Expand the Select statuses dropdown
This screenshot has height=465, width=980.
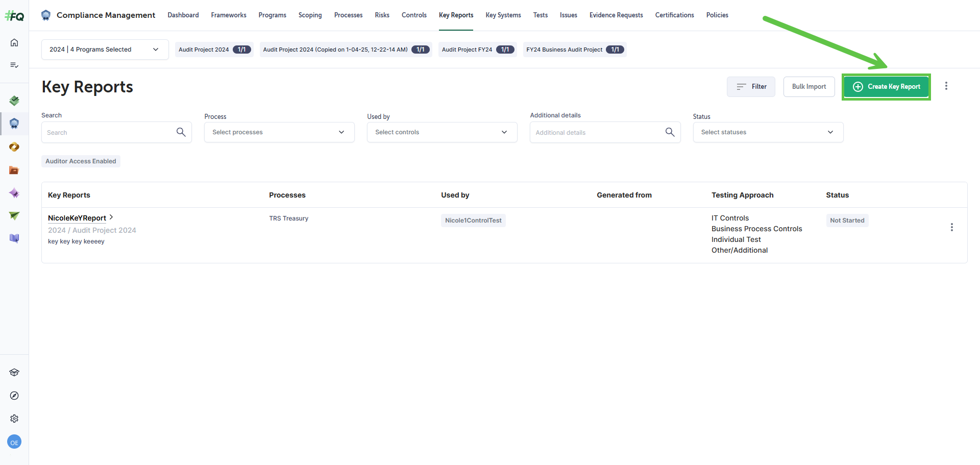click(768, 132)
